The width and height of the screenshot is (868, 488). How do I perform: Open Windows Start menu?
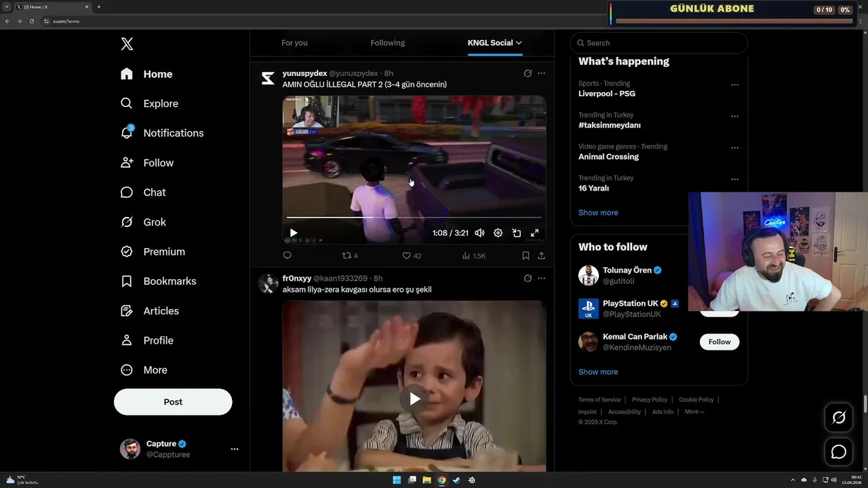[x=397, y=480]
